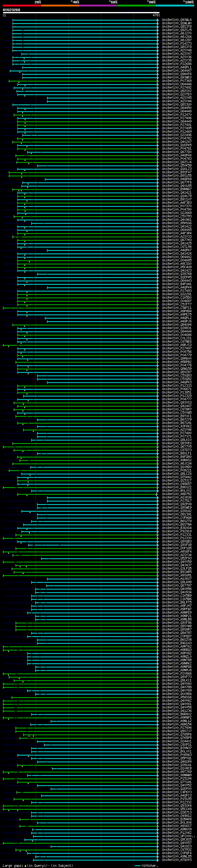Select hit label UniRef100_Q9XFU8
The height and width of the screenshot is (868, 197).
pyautogui.click(x=177, y=545)
